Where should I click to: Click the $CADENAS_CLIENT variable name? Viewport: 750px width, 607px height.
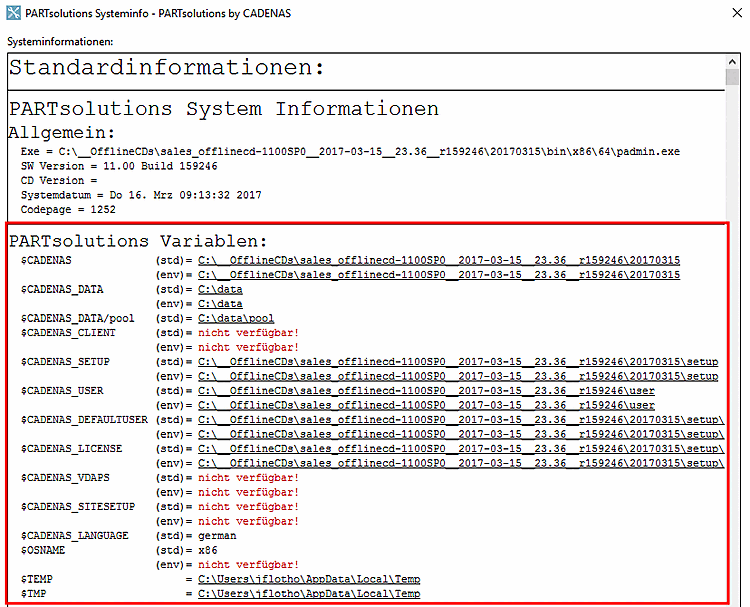point(68,333)
